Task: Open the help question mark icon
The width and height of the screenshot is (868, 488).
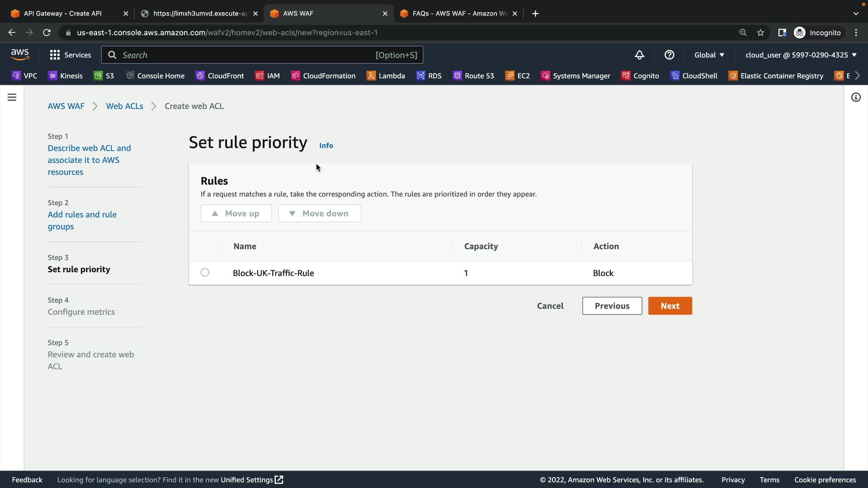Action: (x=669, y=55)
